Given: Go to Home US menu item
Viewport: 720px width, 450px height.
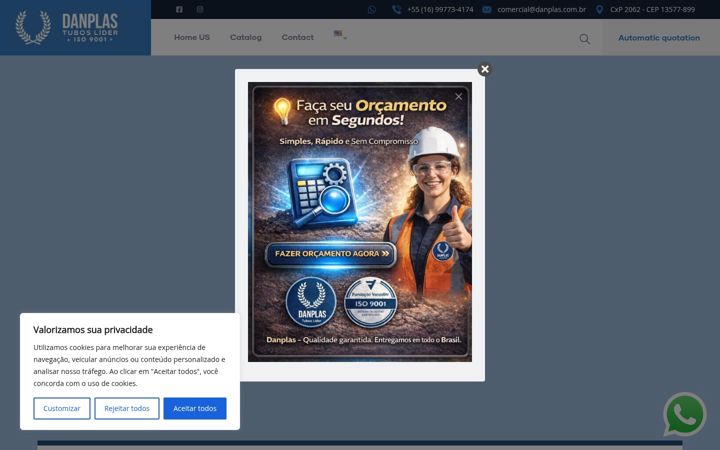Looking at the screenshot, I should coord(191,37).
